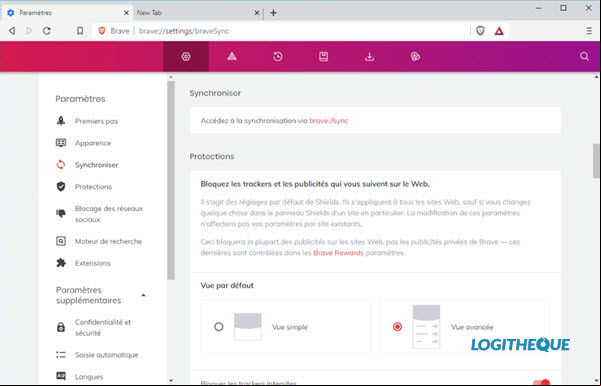Click the search icon beside Moteur de recherche

[61, 241]
